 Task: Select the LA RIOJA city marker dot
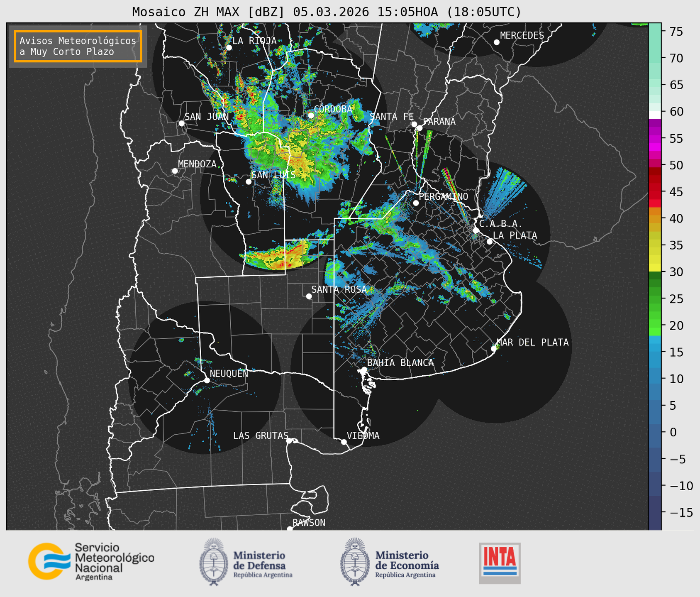pos(229,47)
